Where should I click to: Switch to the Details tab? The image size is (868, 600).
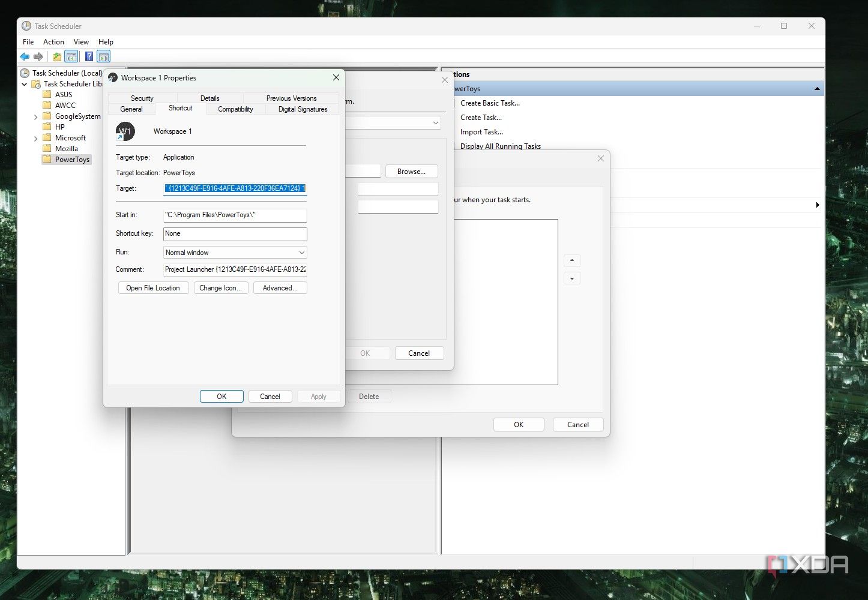click(210, 98)
